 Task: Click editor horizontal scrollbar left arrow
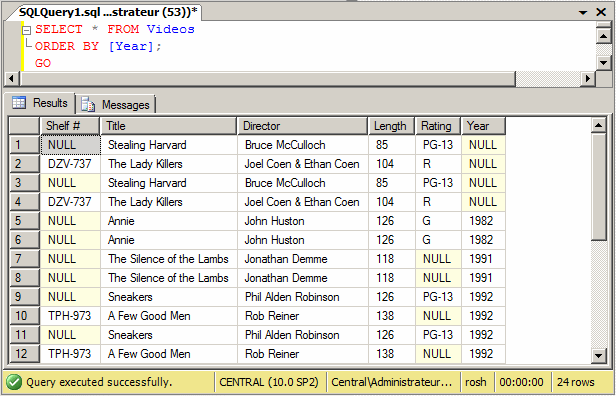11,79
